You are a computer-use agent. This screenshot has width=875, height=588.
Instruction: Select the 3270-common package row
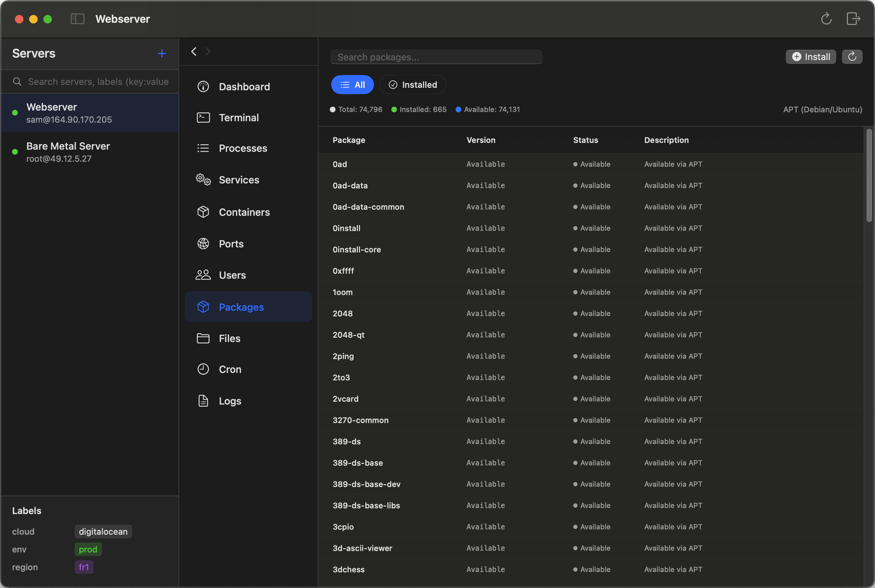click(591, 420)
